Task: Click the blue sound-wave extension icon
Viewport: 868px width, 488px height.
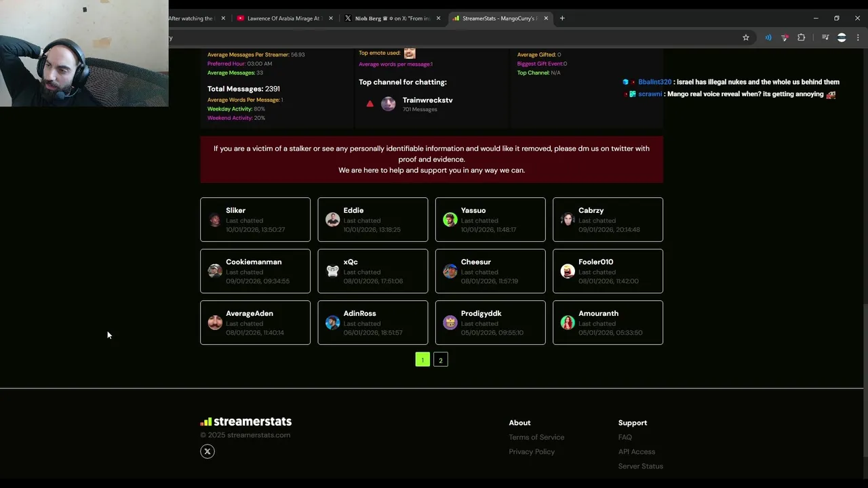Action: tap(768, 38)
